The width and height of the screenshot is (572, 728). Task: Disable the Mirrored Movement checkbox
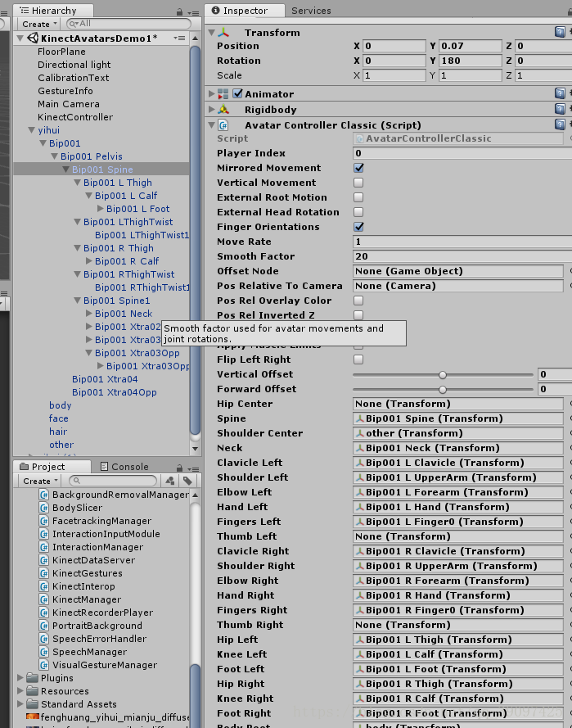[x=358, y=168]
